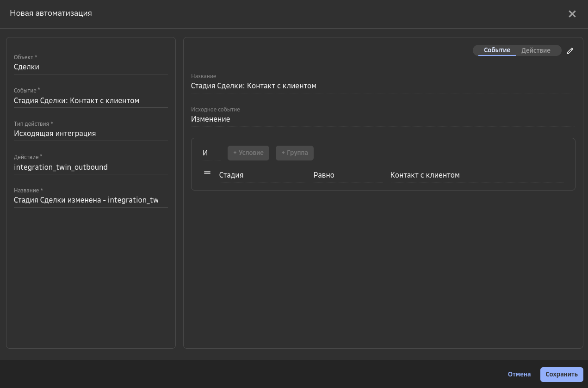Save automation with Сохранить button
The width and height of the screenshot is (588, 388).
561,375
